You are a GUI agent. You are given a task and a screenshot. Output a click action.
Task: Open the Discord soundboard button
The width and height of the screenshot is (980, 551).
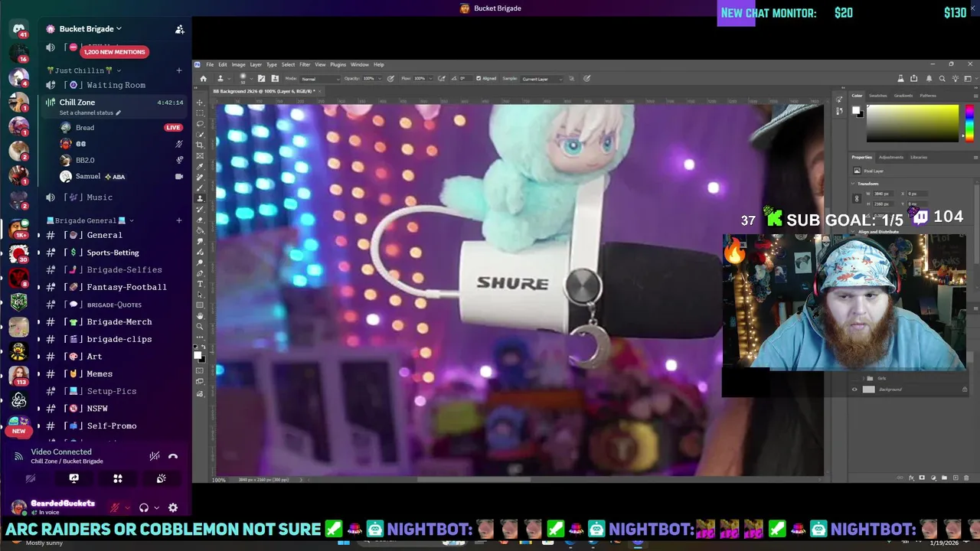162,478
